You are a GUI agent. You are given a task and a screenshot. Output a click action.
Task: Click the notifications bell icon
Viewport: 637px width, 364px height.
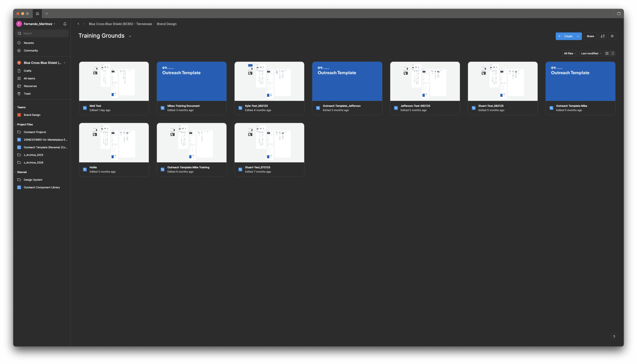[65, 24]
